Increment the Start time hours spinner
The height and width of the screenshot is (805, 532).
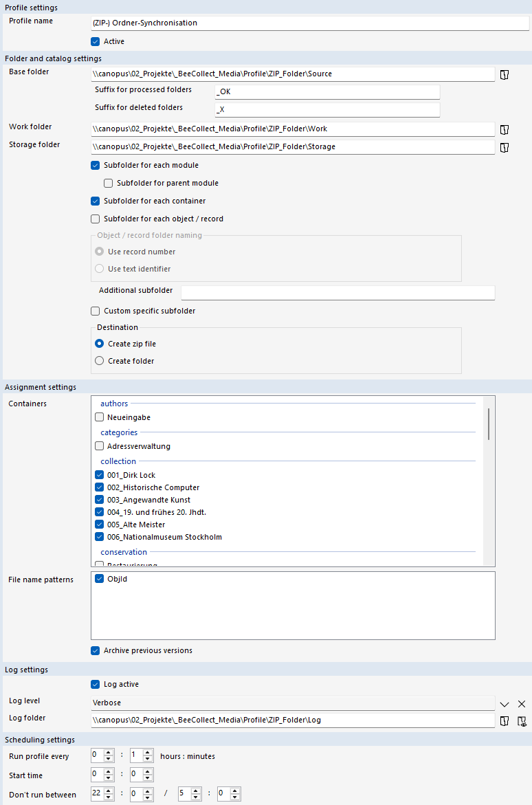point(109,772)
